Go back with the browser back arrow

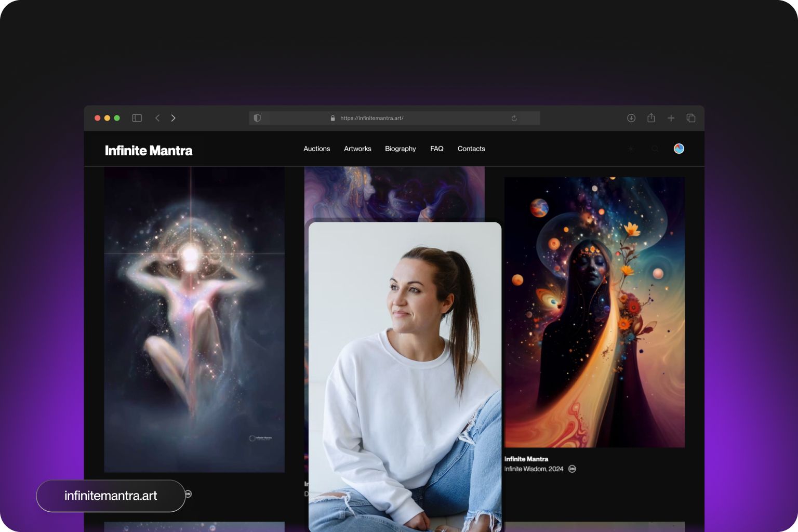157,118
